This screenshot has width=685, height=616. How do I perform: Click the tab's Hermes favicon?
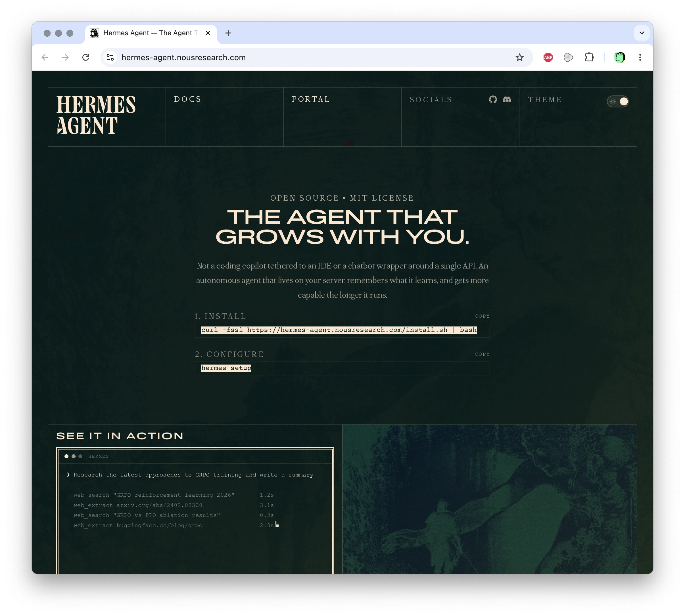click(94, 33)
